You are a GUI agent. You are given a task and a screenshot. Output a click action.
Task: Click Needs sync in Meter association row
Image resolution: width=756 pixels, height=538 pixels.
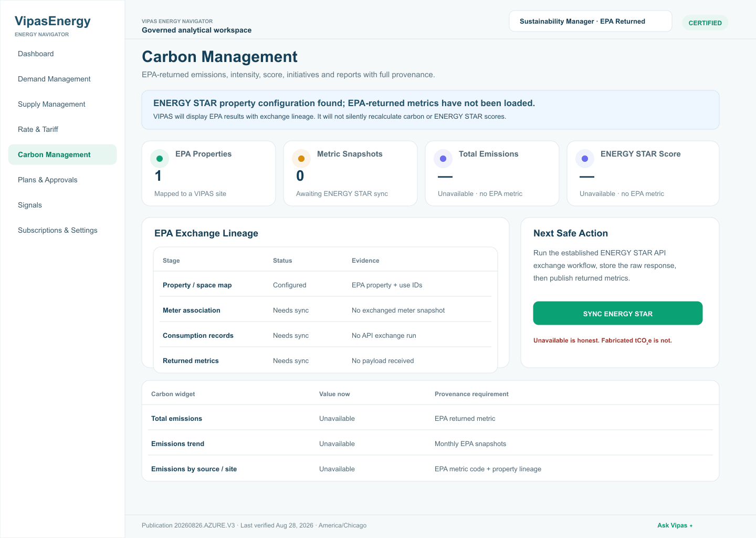pyautogui.click(x=291, y=310)
